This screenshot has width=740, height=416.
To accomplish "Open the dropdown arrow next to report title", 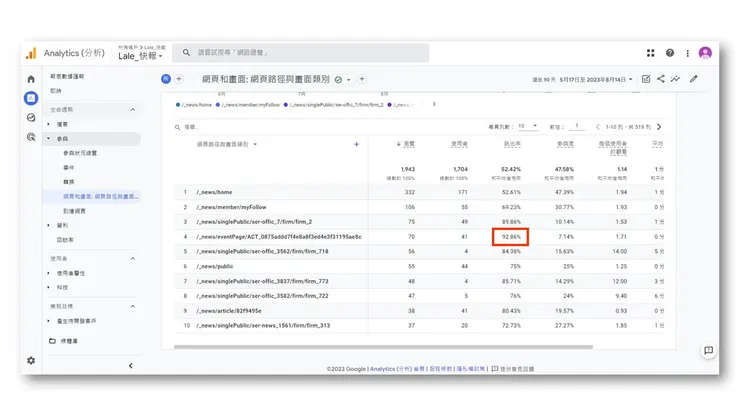I will click(x=349, y=80).
